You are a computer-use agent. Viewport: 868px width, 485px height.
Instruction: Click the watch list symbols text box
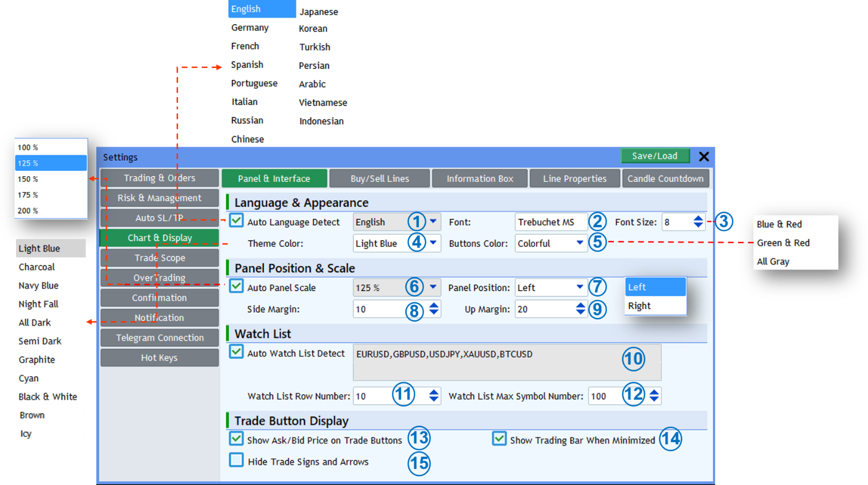507,362
